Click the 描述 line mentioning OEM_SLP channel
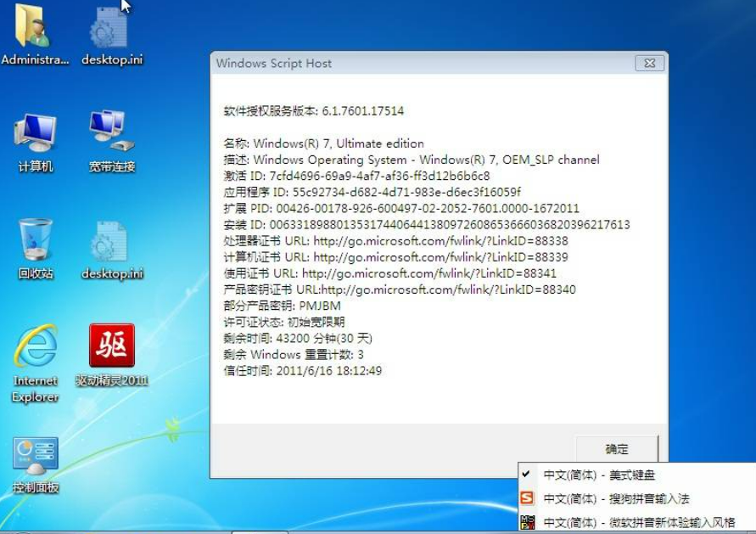The height and width of the screenshot is (534, 756). click(x=412, y=160)
